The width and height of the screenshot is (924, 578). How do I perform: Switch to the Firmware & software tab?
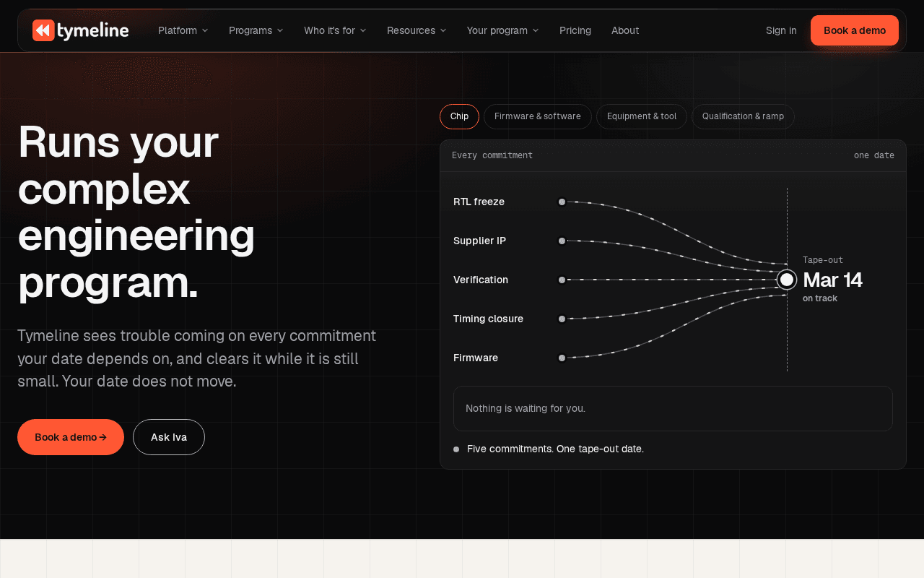[x=538, y=116]
